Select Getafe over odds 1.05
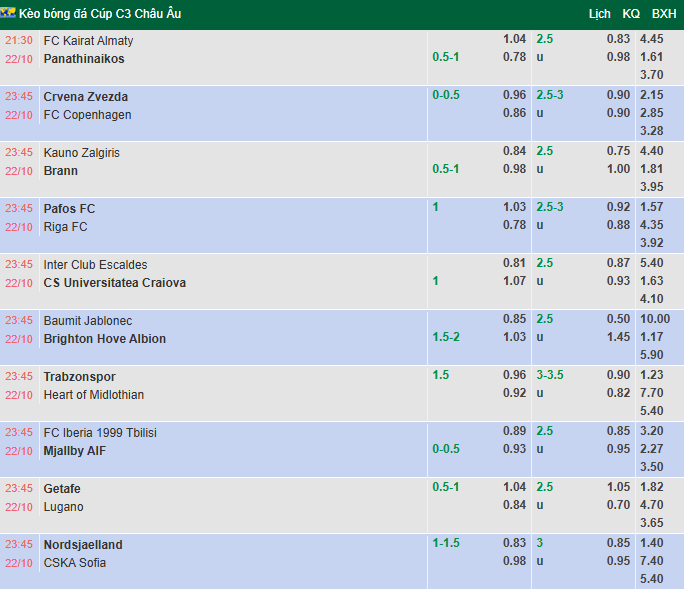684x589 pixels. pos(618,487)
